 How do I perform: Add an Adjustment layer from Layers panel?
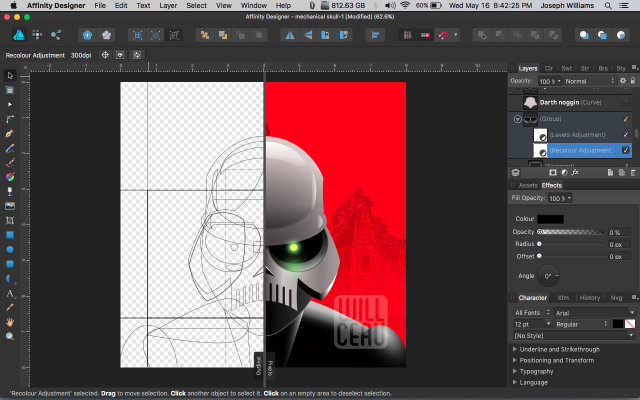pyautogui.click(x=564, y=173)
